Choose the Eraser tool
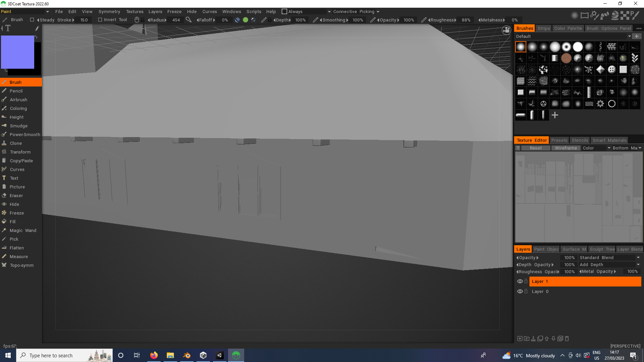644x362 pixels. click(x=16, y=195)
